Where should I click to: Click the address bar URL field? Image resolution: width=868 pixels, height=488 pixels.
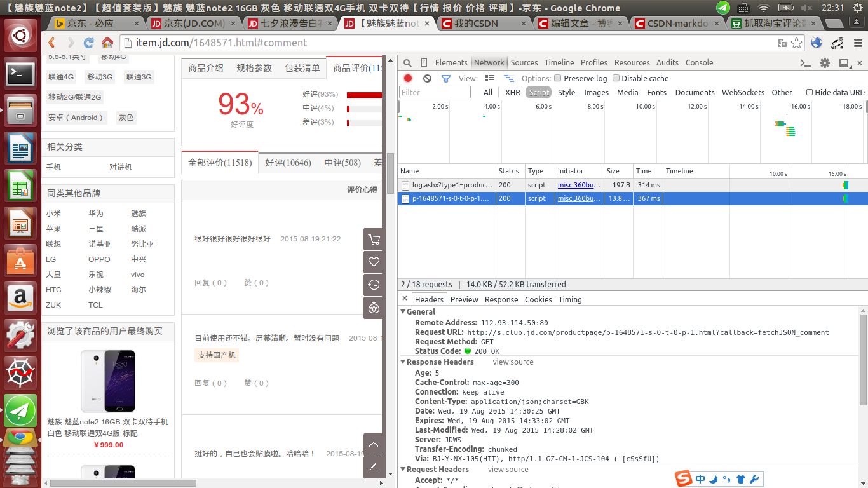tap(445, 43)
